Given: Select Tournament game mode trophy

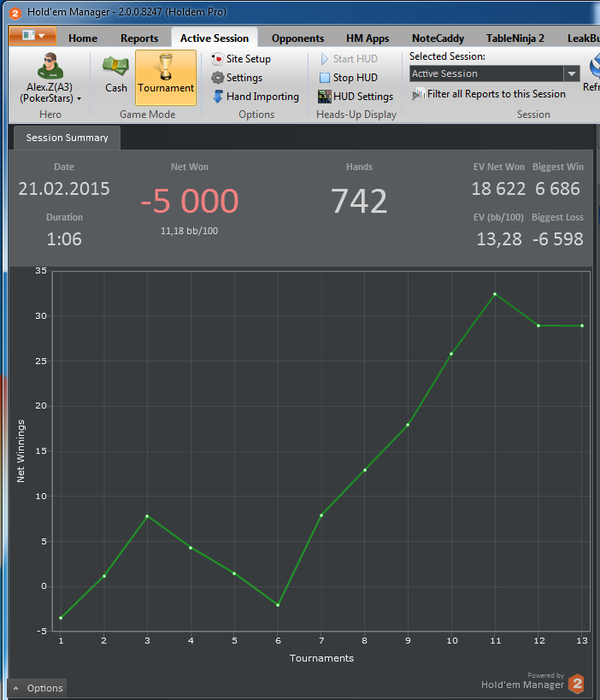Looking at the screenshot, I should point(166,77).
